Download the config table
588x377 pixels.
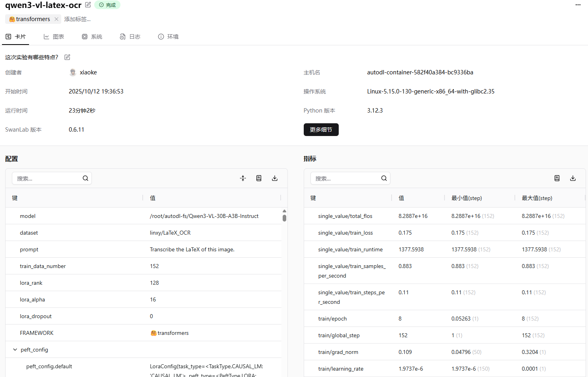pyautogui.click(x=275, y=178)
